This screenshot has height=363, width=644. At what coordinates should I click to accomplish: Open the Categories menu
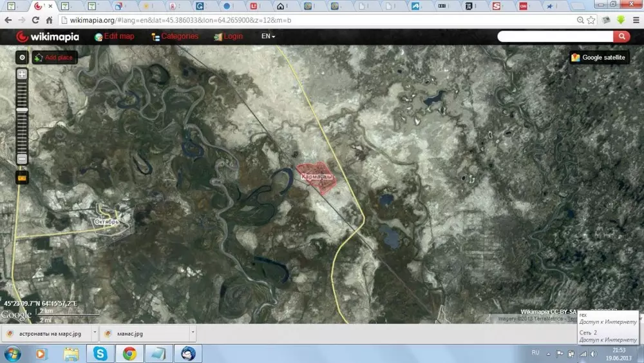coord(175,37)
